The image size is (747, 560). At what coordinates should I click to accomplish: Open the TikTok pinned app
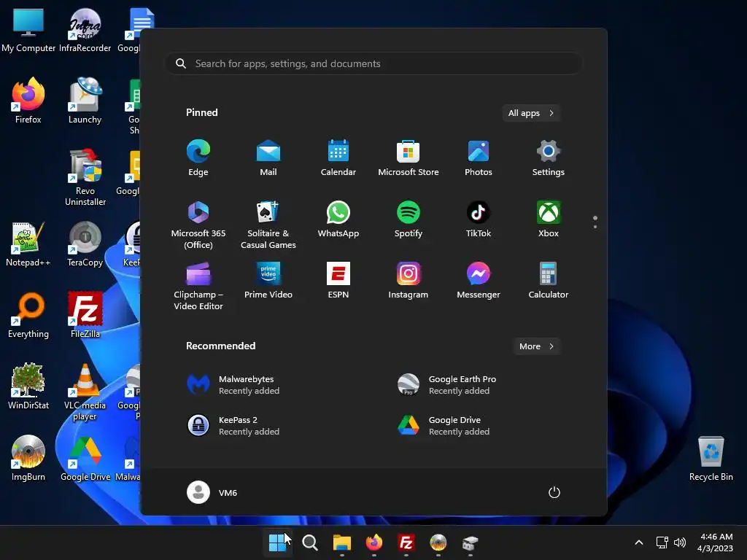click(479, 219)
